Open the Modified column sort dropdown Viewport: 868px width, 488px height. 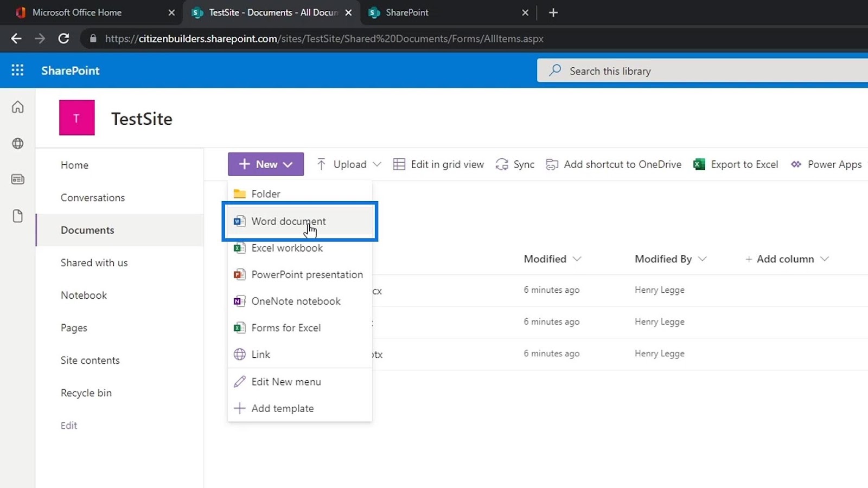click(x=577, y=259)
